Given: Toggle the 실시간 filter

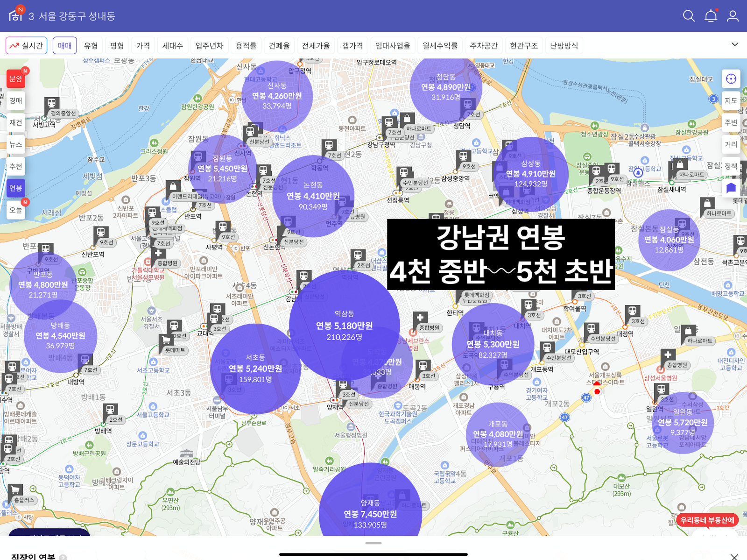Looking at the screenshot, I should pos(27,45).
